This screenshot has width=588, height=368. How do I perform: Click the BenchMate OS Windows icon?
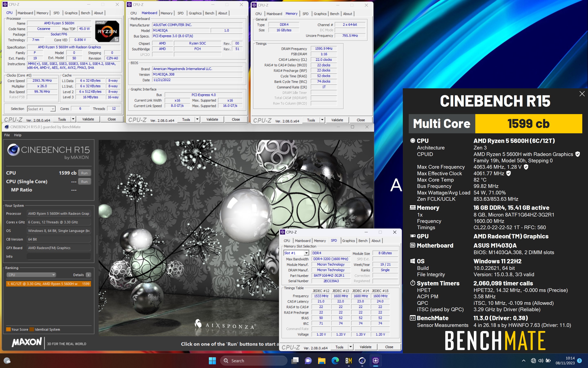click(x=413, y=261)
